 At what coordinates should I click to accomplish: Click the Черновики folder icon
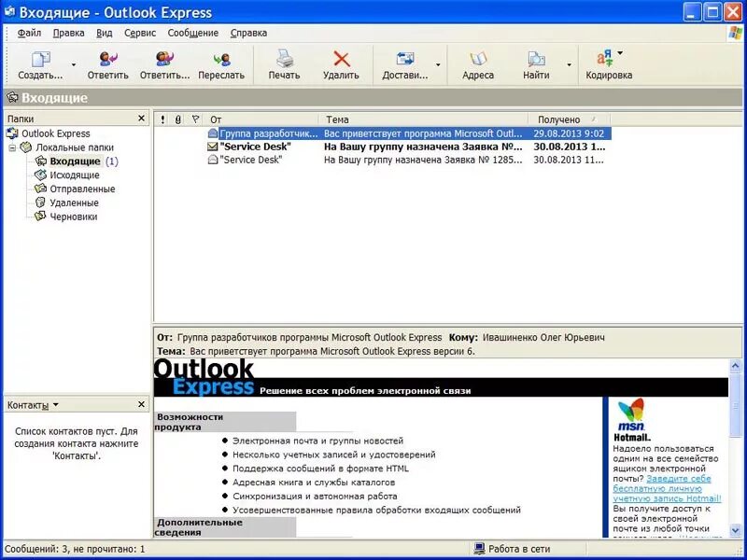coord(40,217)
